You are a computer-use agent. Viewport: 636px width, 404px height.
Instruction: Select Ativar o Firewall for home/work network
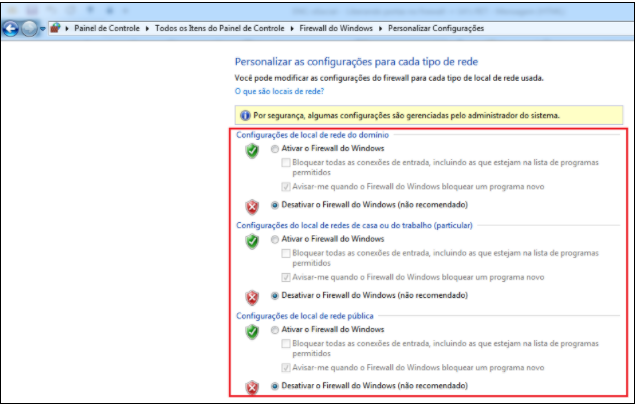[275, 239]
